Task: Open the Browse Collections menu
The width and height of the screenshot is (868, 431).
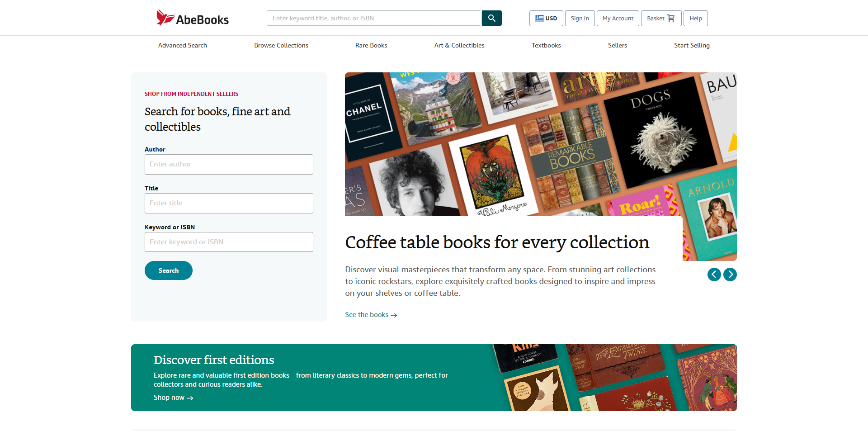Action: pyautogui.click(x=281, y=45)
